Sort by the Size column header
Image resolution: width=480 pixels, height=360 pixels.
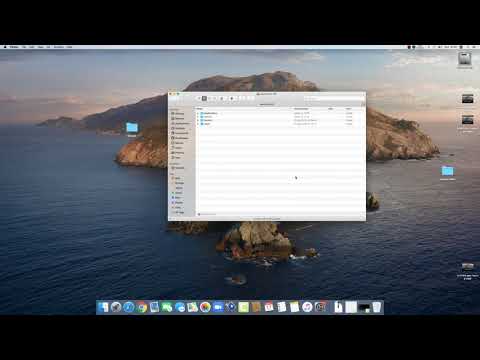click(331, 109)
